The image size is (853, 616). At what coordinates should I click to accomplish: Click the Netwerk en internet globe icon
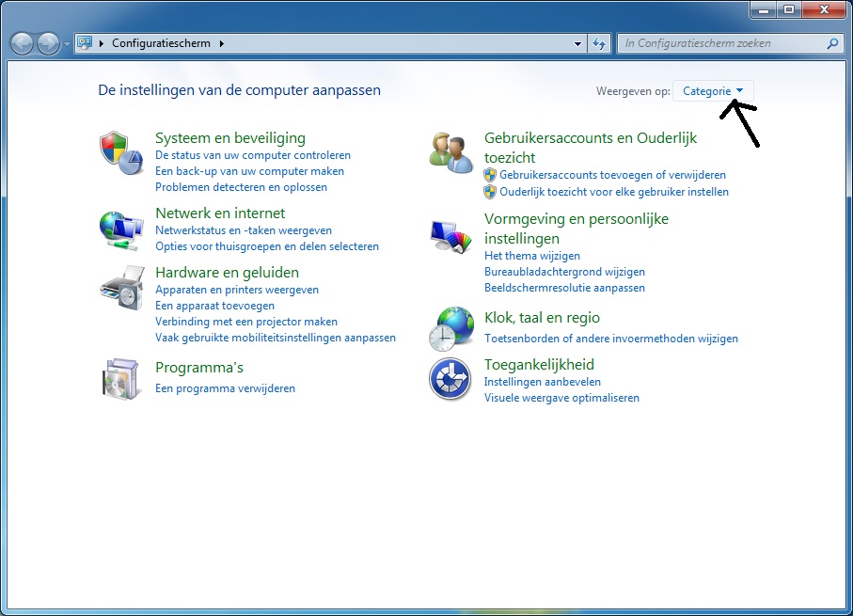pyautogui.click(x=121, y=230)
